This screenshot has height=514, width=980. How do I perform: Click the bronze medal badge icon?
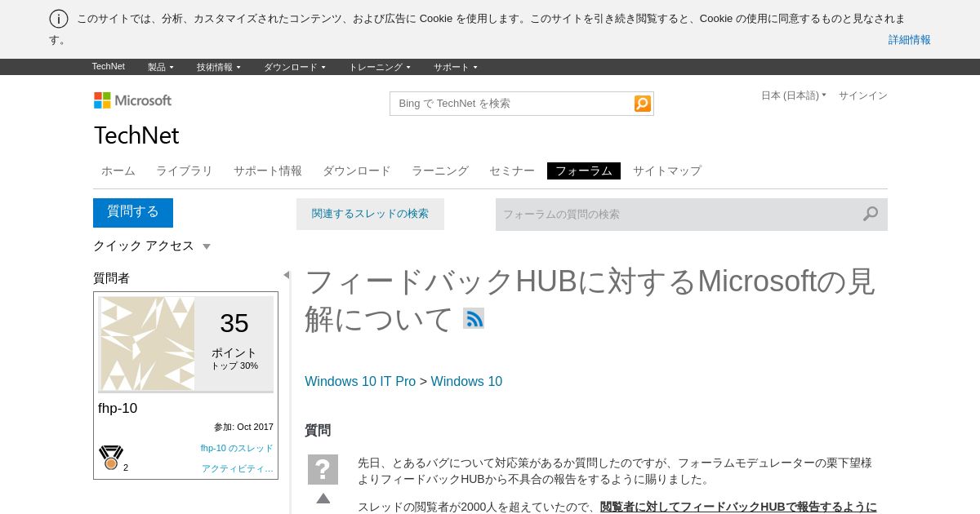[x=111, y=458]
